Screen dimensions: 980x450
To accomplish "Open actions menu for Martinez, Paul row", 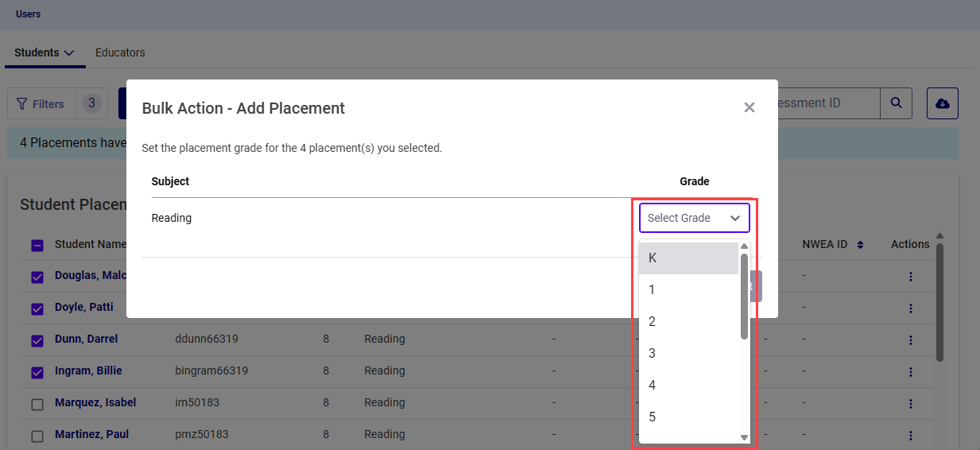I will click(911, 436).
